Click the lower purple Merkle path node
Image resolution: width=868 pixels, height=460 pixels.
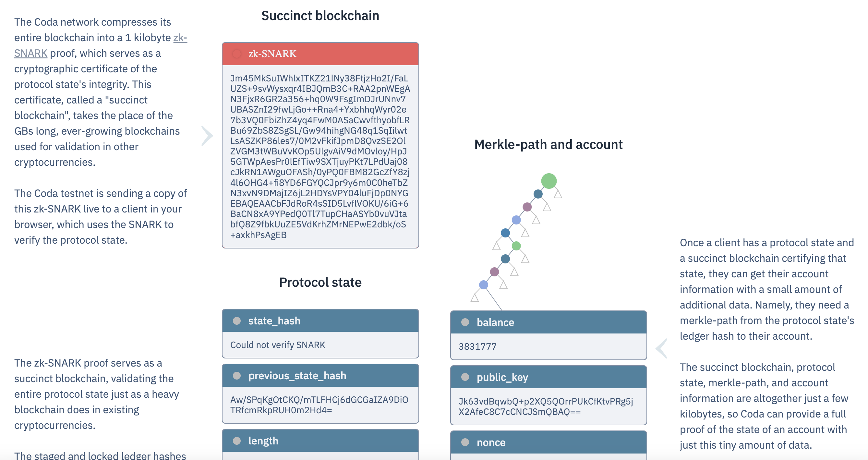click(x=494, y=272)
